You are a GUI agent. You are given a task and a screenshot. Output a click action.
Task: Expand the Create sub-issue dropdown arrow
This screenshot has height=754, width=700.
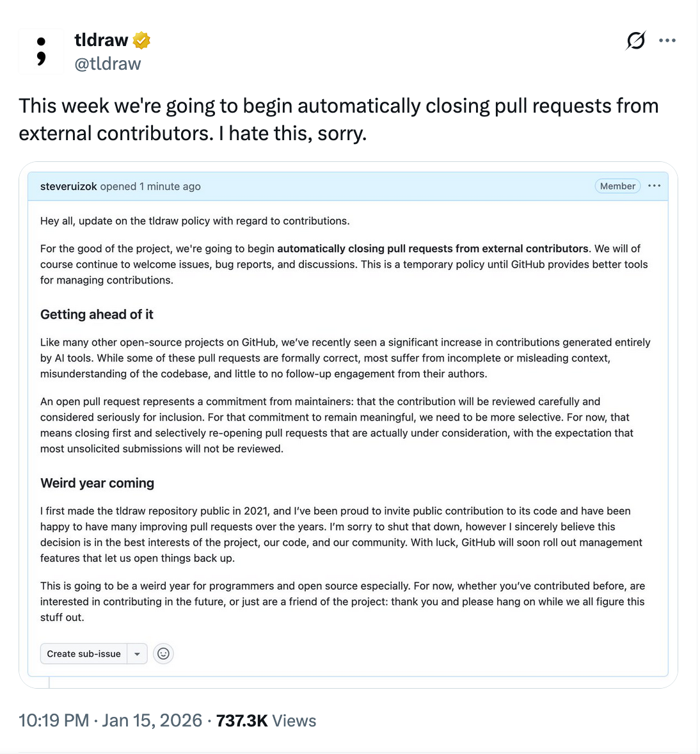point(138,654)
